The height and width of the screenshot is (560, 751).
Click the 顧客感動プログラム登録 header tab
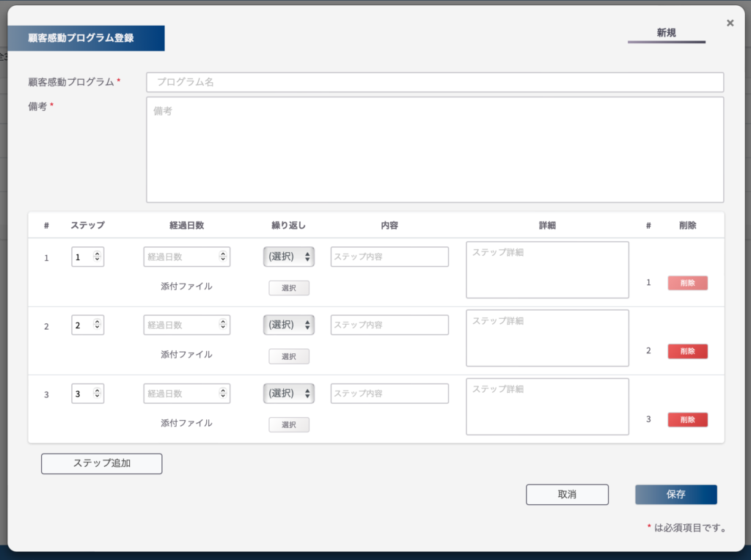pos(87,38)
